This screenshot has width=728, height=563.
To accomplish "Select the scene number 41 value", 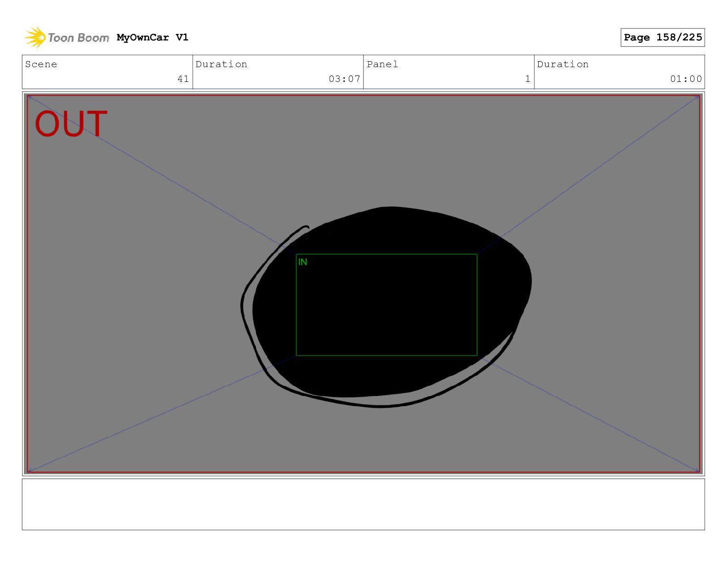I will click(183, 79).
